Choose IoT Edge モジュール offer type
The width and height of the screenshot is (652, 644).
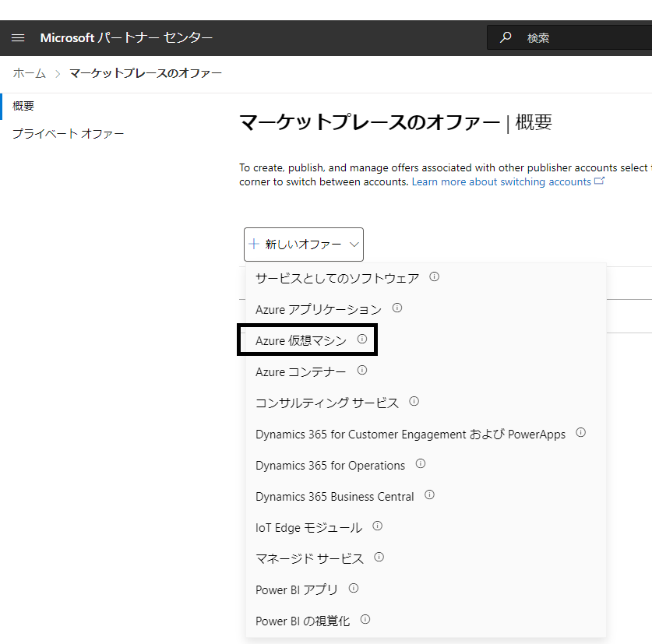click(x=309, y=528)
